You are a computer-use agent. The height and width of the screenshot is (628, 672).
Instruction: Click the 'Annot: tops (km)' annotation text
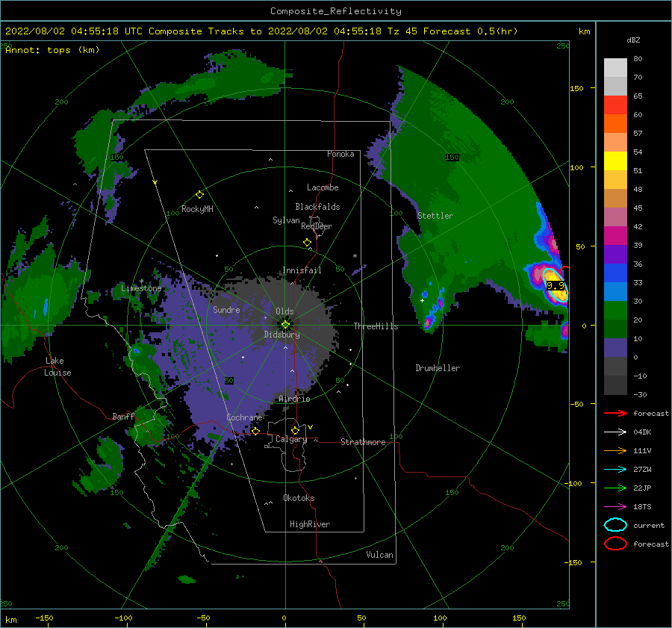tap(52, 50)
